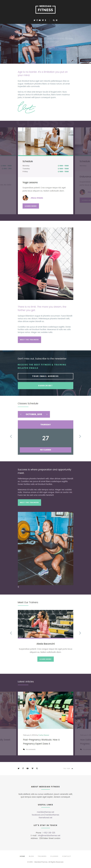The width and height of the screenshot is (91, 868).
Task: Click the Meridian Fitness logo
Action: pyautogui.click(x=45, y=9)
